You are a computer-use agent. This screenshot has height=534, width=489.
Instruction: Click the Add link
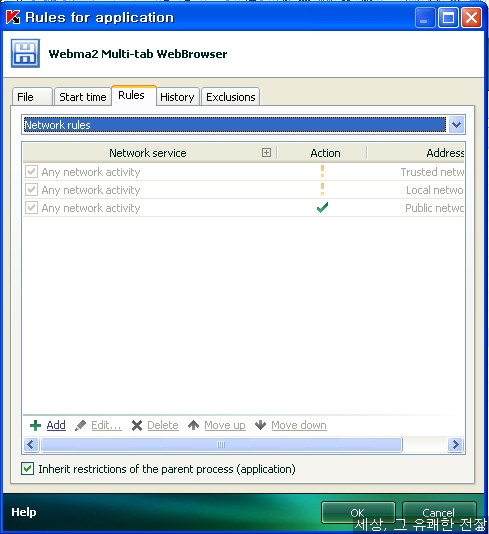(56, 425)
